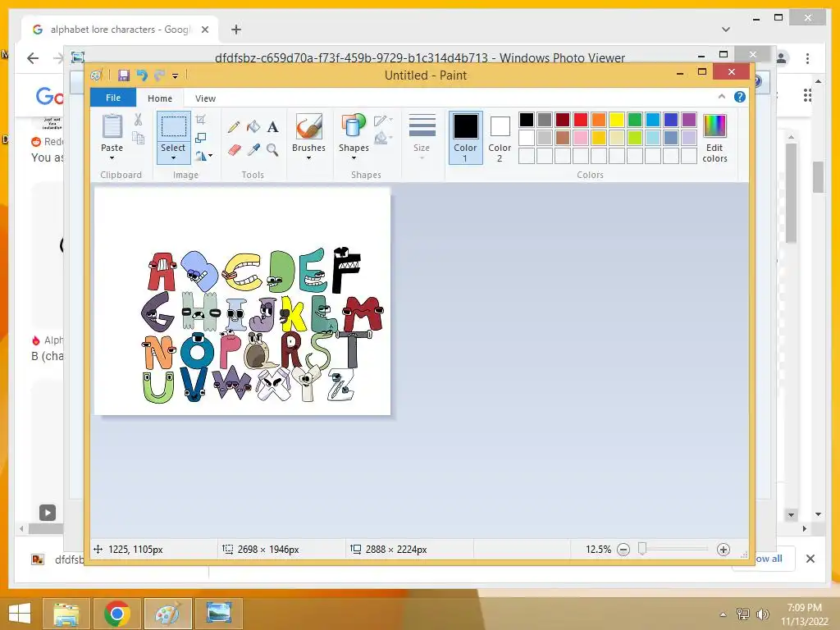Select the Color picker eyedropper tool
This screenshot has width=840, height=630.
coord(253,150)
